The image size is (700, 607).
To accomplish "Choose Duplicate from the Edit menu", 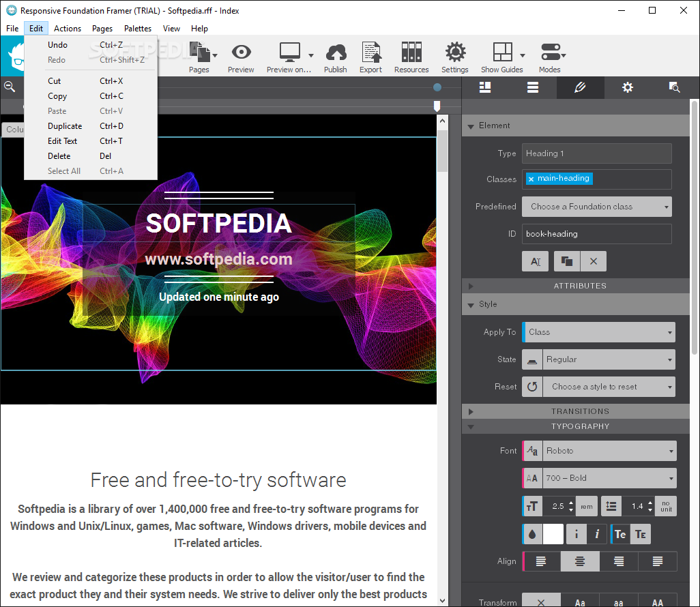I will [91, 126].
